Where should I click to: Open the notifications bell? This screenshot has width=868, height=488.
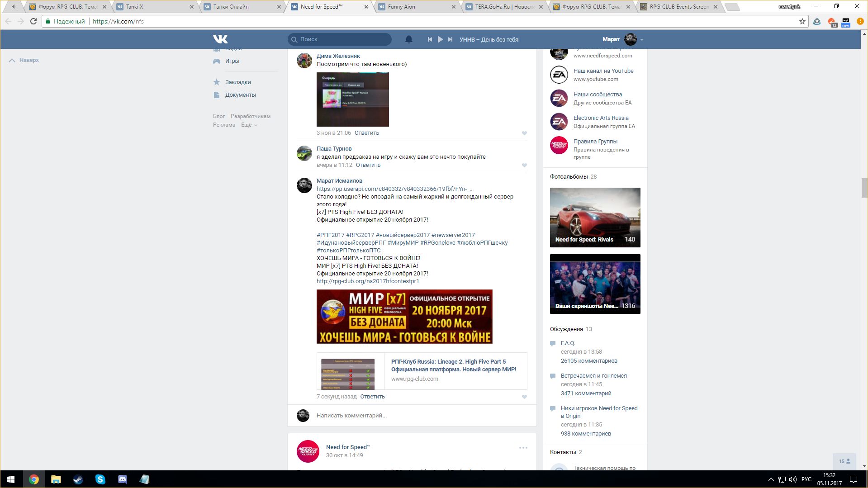point(408,39)
